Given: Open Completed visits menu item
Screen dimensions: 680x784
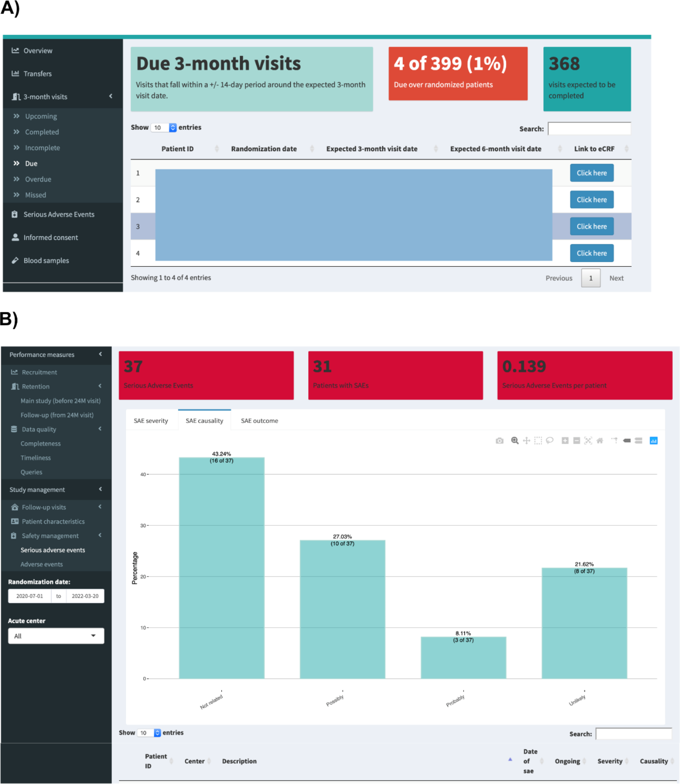Looking at the screenshot, I should tap(42, 132).
